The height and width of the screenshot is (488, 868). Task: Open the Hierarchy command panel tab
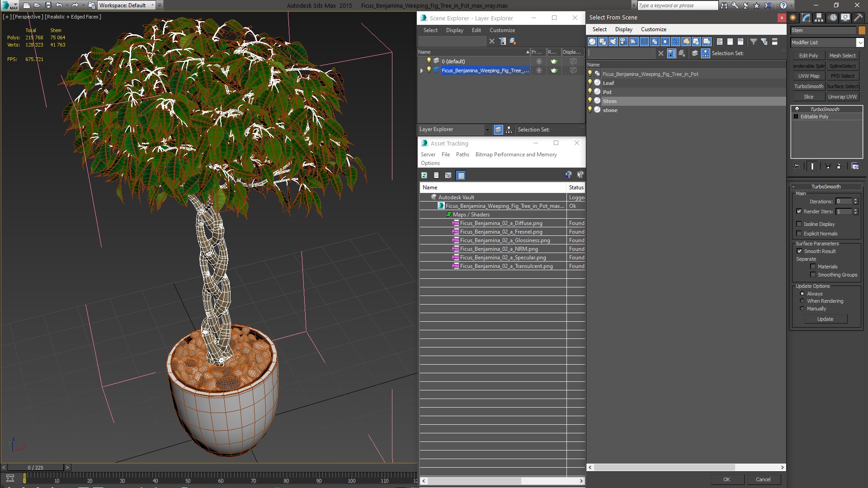[x=819, y=18]
